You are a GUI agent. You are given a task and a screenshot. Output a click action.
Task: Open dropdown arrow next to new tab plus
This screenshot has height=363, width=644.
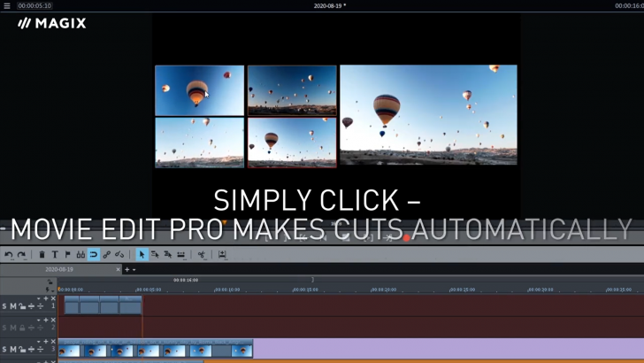[x=134, y=270]
